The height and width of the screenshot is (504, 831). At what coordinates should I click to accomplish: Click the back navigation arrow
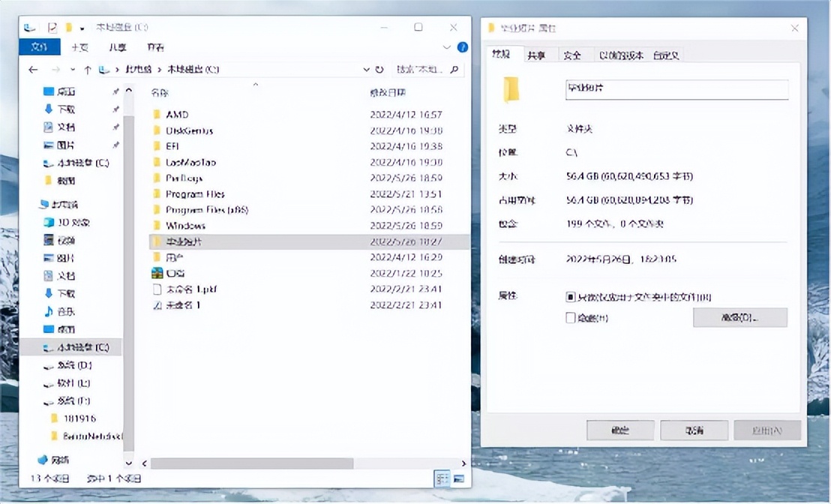33,69
